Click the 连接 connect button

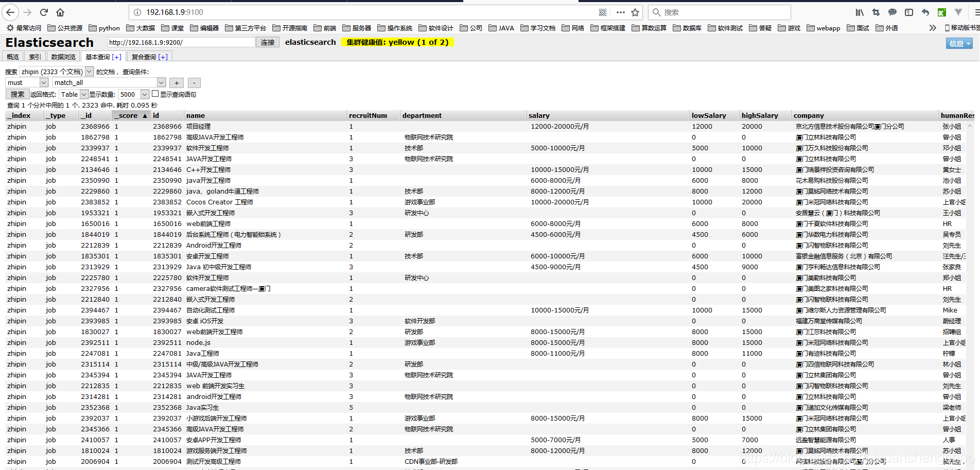tap(268, 42)
